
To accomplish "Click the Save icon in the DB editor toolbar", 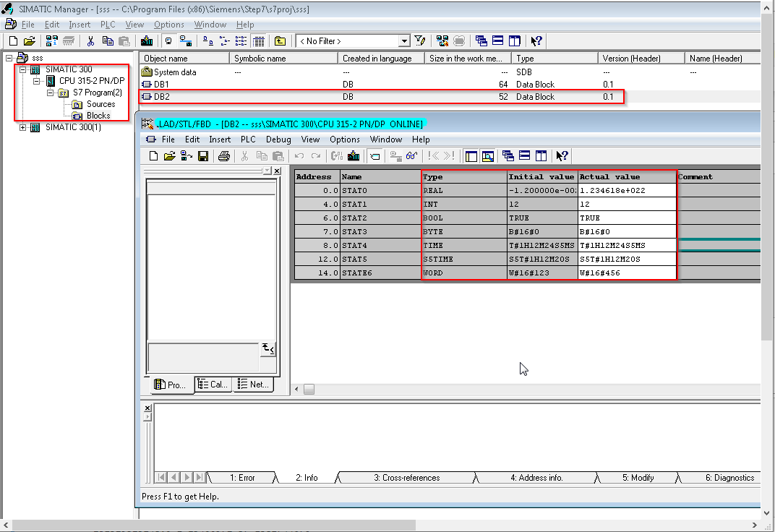I will click(x=203, y=156).
